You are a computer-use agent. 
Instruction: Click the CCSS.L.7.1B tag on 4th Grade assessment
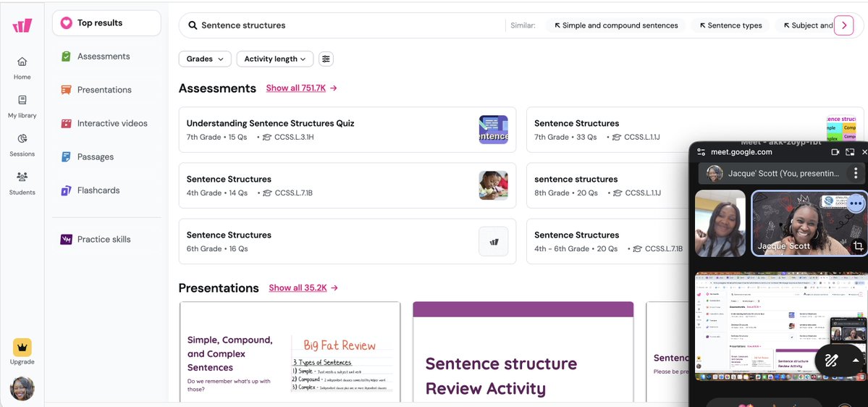[x=288, y=193]
